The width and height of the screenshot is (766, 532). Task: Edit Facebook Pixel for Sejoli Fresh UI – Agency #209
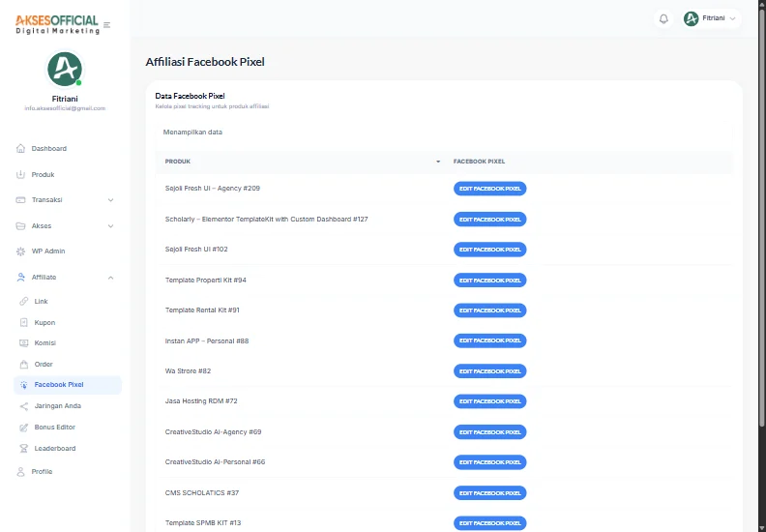[490, 189]
